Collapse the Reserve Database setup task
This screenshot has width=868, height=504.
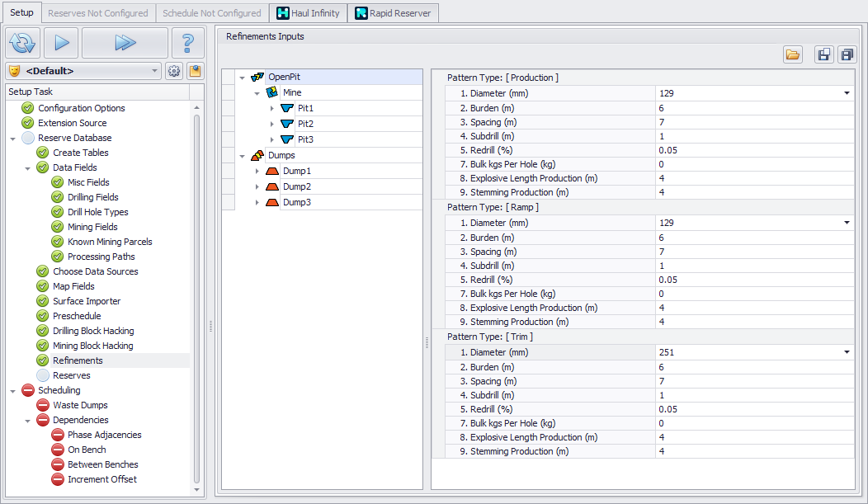coord(13,138)
